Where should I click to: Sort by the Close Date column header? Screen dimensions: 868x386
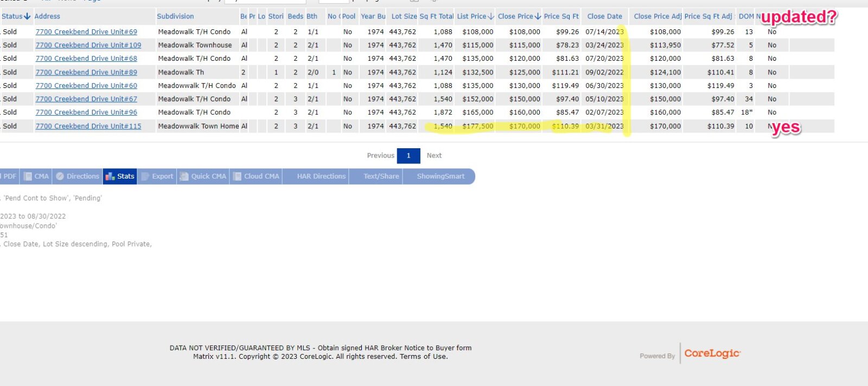604,16
